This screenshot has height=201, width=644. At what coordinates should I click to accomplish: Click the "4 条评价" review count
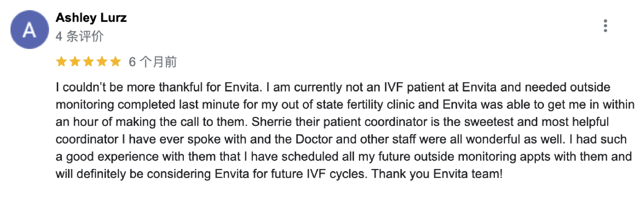pos(80,36)
